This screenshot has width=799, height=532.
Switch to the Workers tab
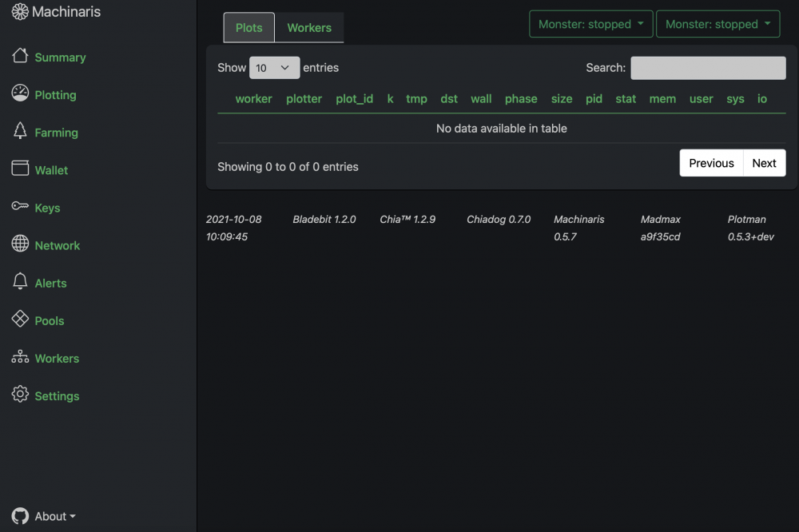point(309,27)
